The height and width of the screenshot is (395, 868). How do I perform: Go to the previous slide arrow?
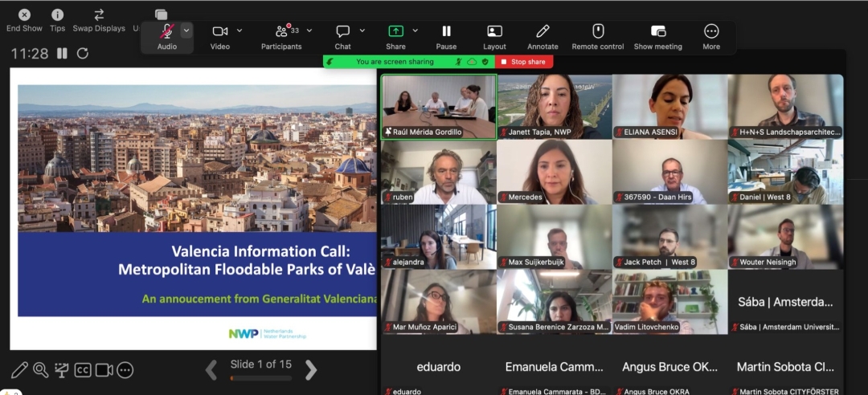point(211,370)
